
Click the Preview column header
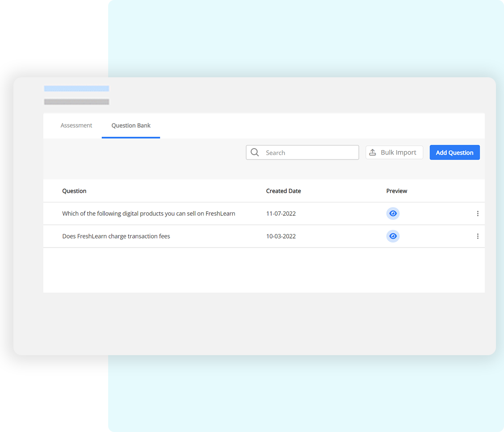click(397, 191)
